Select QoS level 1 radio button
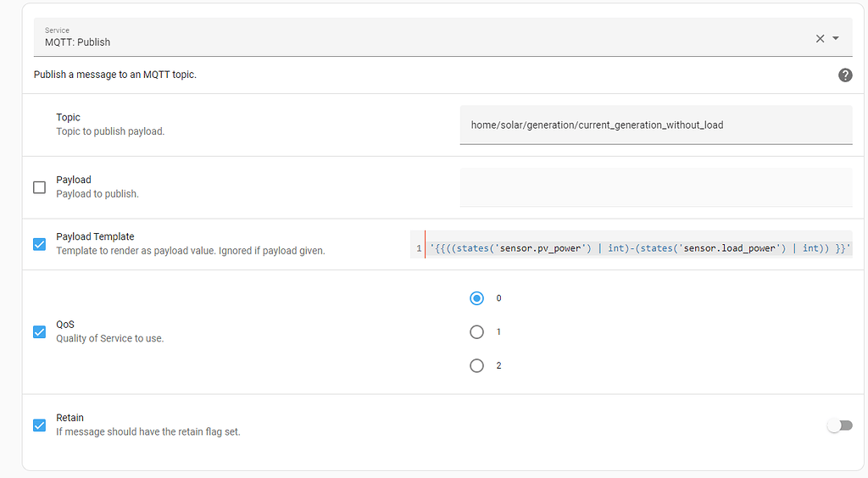This screenshot has width=868, height=478. [476, 332]
